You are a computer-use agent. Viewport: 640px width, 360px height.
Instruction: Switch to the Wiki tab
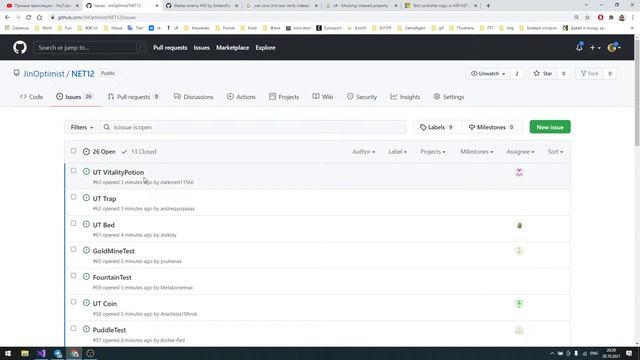pyautogui.click(x=323, y=97)
